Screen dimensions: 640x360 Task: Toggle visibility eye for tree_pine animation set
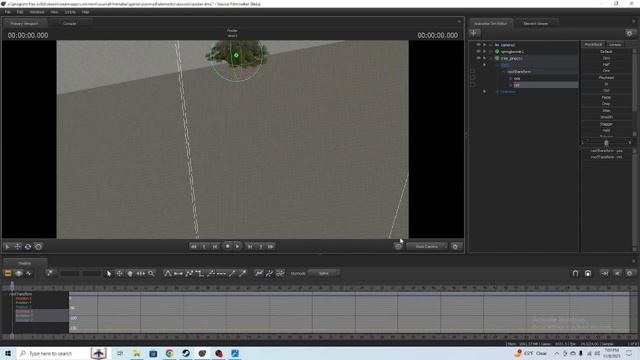(x=478, y=58)
